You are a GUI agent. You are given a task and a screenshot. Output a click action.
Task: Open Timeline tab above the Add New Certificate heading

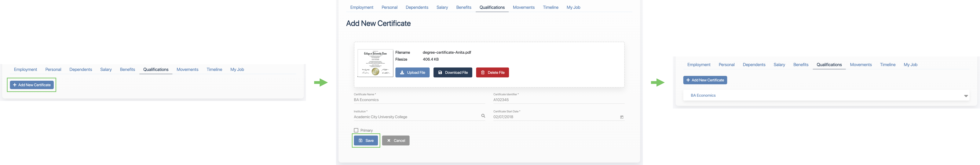(550, 7)
